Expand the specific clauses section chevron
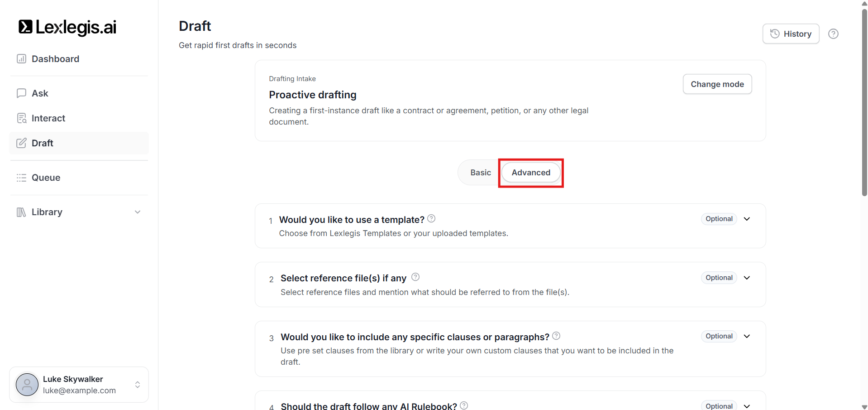 click(x=747, y=336)
